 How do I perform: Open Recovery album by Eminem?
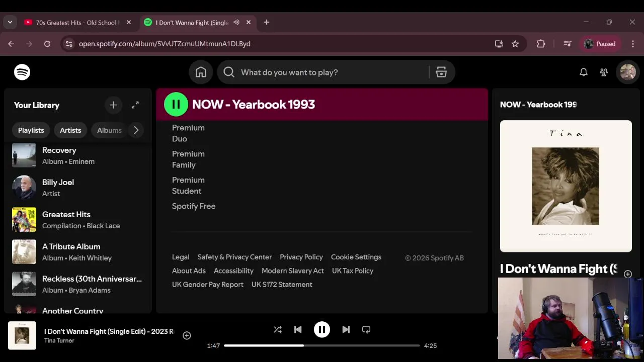(78, 155)
